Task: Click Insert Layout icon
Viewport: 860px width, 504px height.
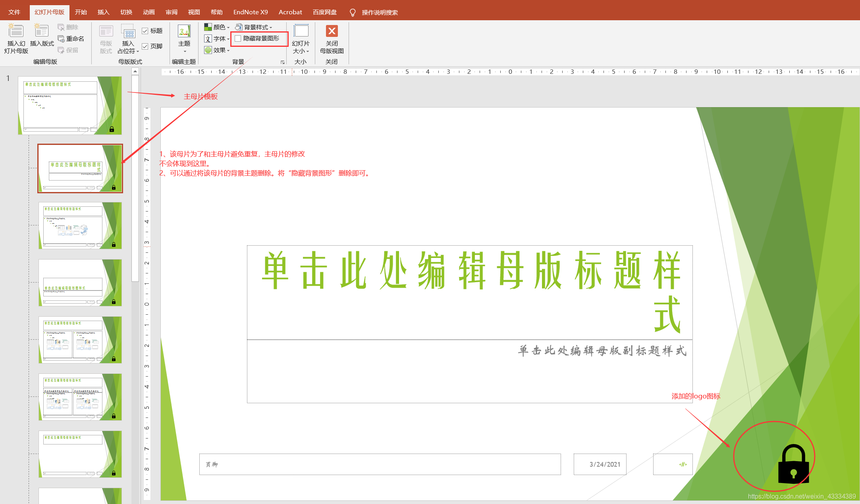Action: coord(41,31)
